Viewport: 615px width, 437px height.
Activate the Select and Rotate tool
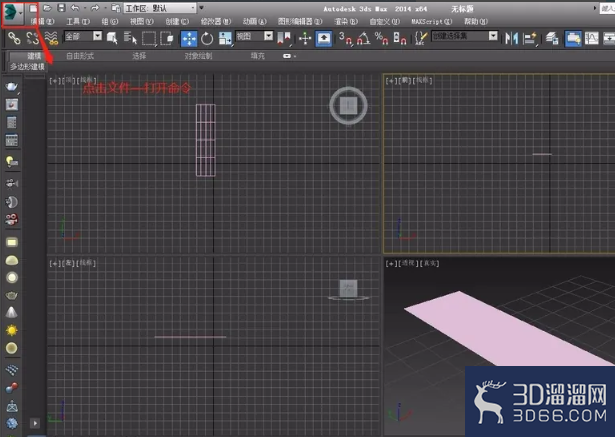point(207,38)
